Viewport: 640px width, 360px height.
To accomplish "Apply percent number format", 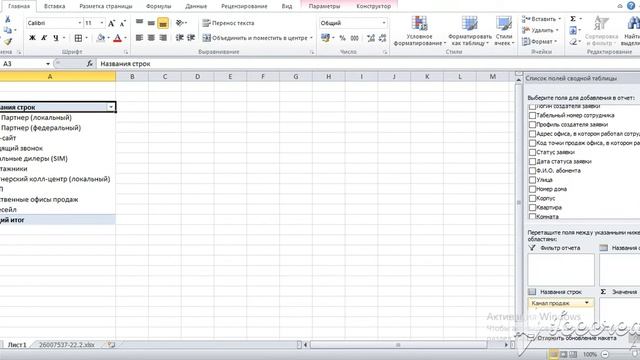I will 342,38.
